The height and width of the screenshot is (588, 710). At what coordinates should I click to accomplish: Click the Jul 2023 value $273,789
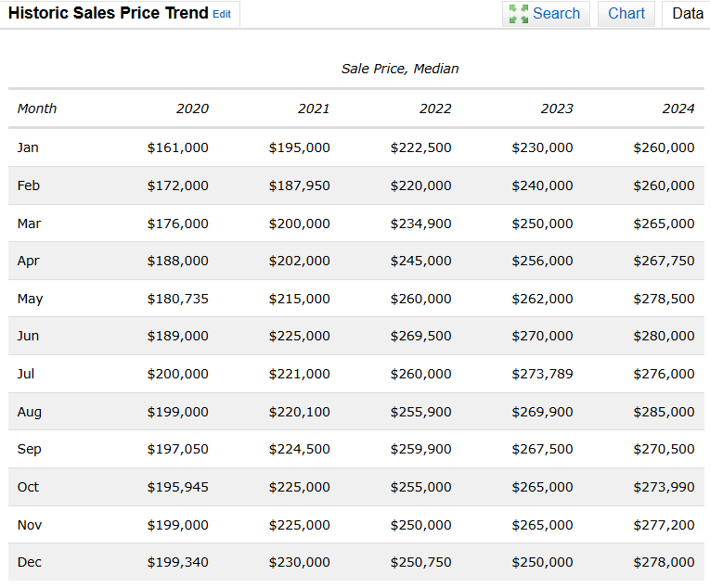[542, 374]
